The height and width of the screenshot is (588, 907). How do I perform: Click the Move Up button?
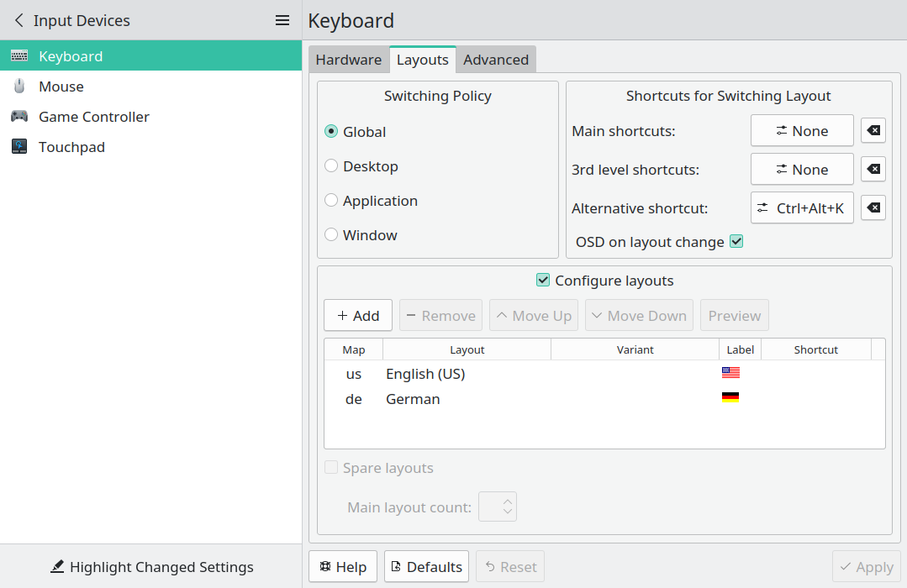[534, 316]
